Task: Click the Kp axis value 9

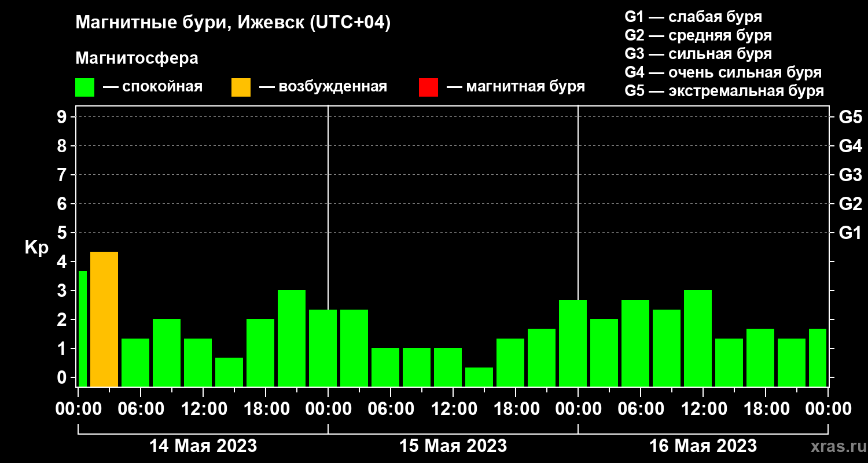Action: coord(63,117)
